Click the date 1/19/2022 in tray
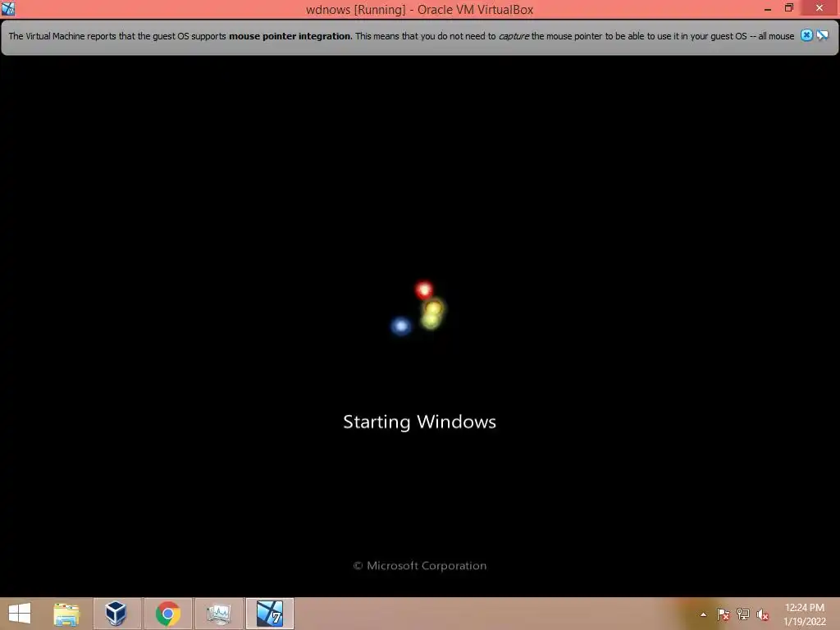Viewport: 840px width, 630px height. (x=805, y=622)
